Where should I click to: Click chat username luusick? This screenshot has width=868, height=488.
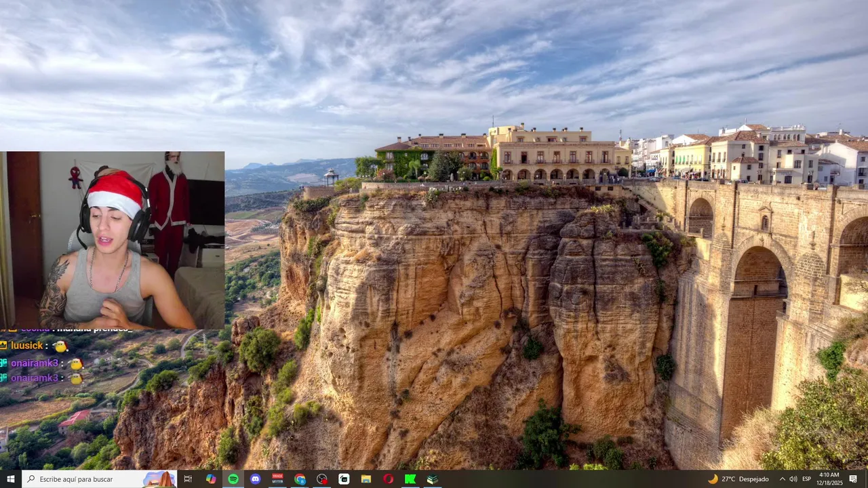coord(27,346)
